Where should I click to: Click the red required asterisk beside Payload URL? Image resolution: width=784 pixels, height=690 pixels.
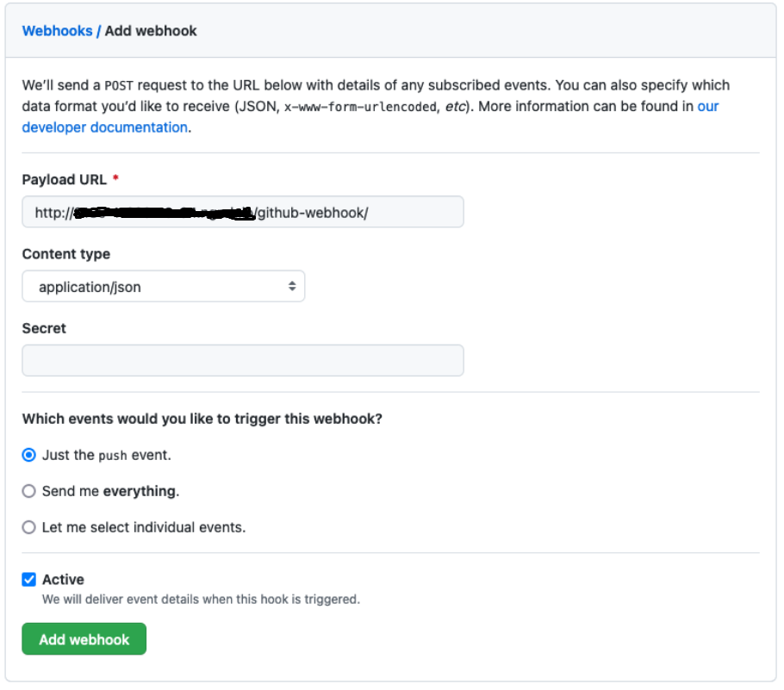click(x=115, y=179)
